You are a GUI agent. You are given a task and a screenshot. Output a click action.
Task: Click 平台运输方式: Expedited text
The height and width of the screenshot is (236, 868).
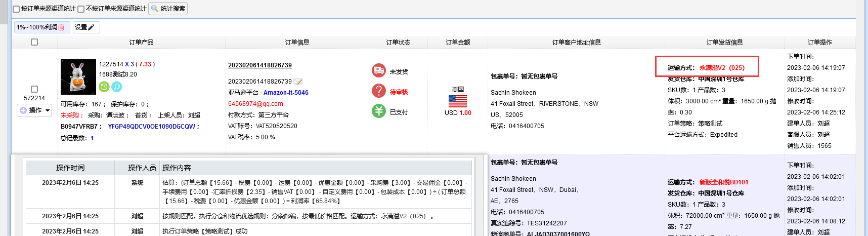(703, 135)
